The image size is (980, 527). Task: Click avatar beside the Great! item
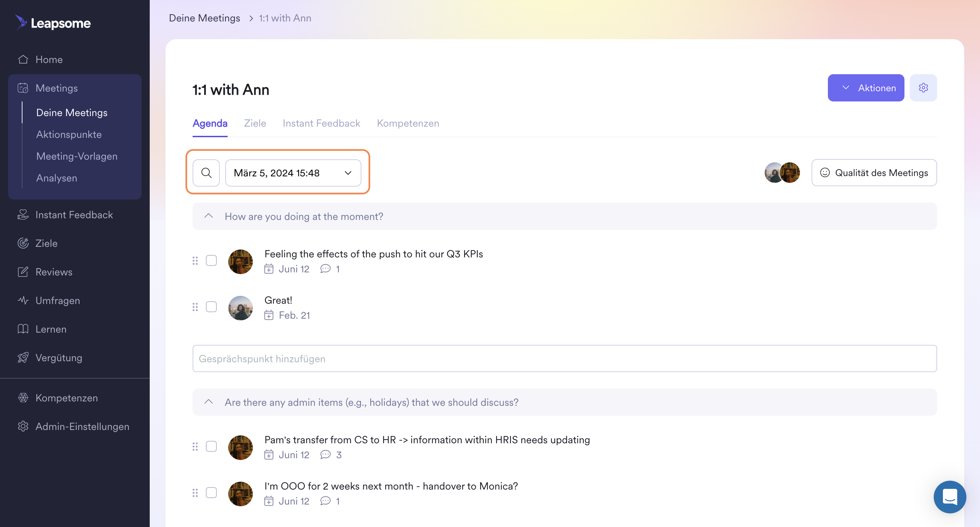[x=241, y=308]
